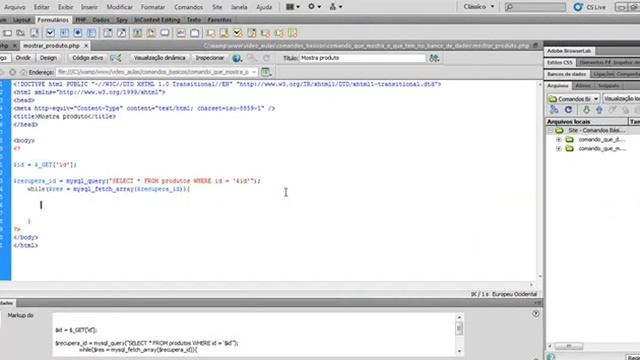
Task: Click the refresh icon in Files panel
Action: click(x=568, y=110)
